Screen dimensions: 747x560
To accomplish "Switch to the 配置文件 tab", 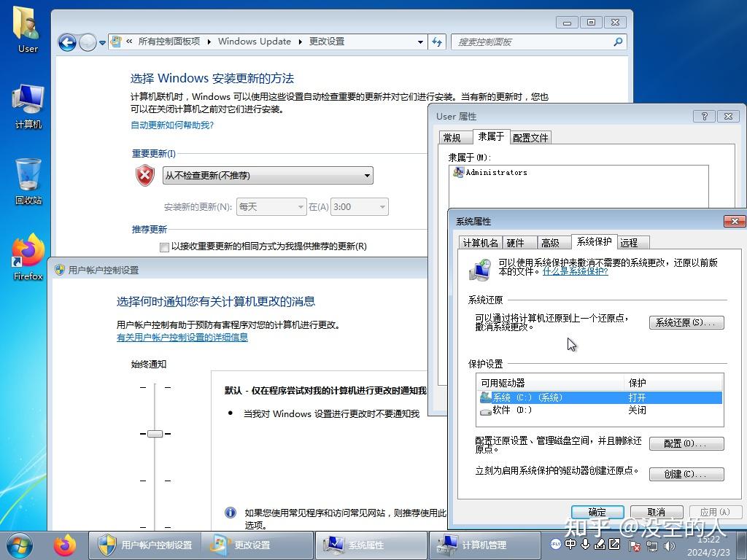I will click(x=530, y=136).
